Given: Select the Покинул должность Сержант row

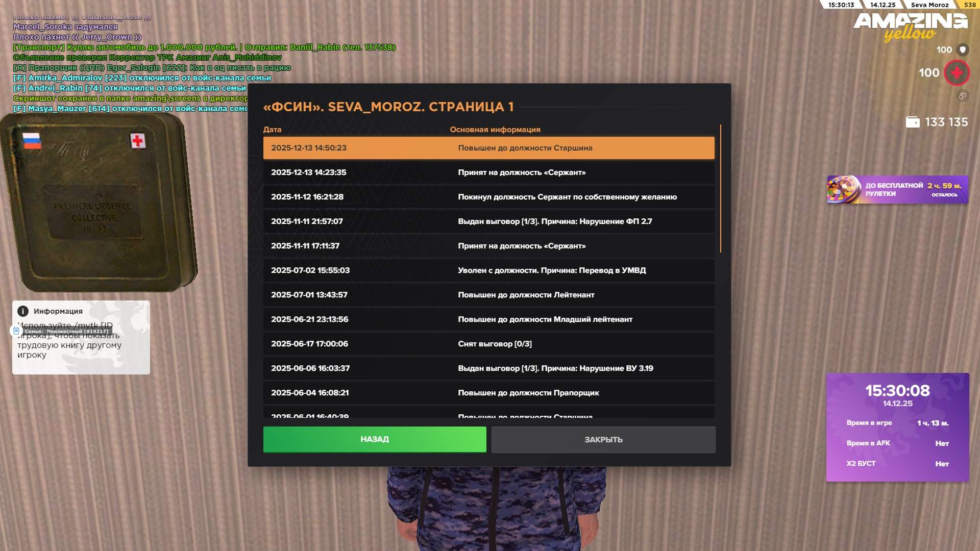Looking at the screenshot, I should [488, 197].
